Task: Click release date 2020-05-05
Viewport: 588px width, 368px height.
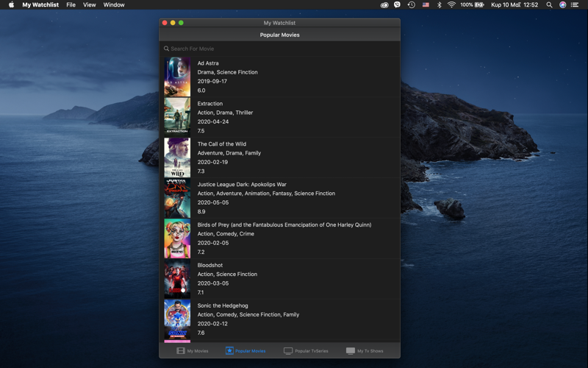Action: tap(213, 202)
